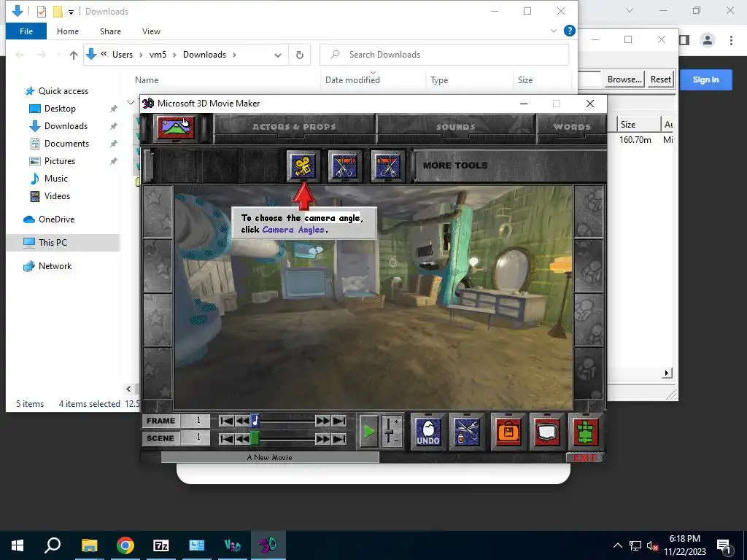Open the File tab in Explorer

click(26, 31)
